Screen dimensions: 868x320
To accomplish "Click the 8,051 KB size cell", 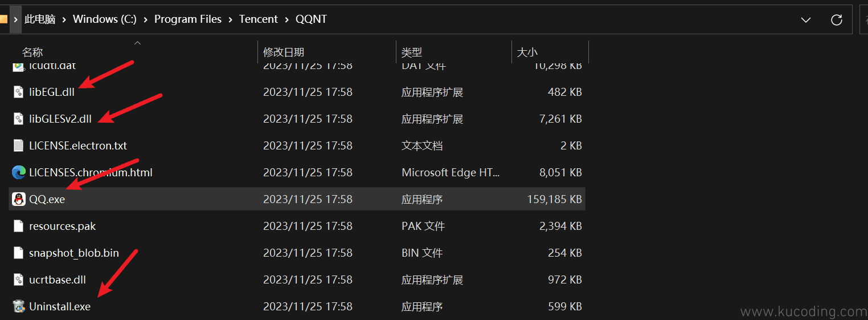I will (560, 172).
